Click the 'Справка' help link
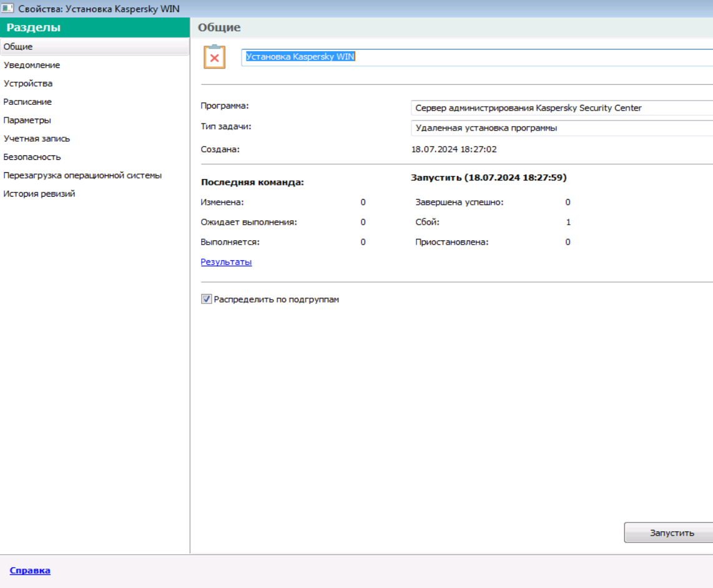 coord(30,571)
